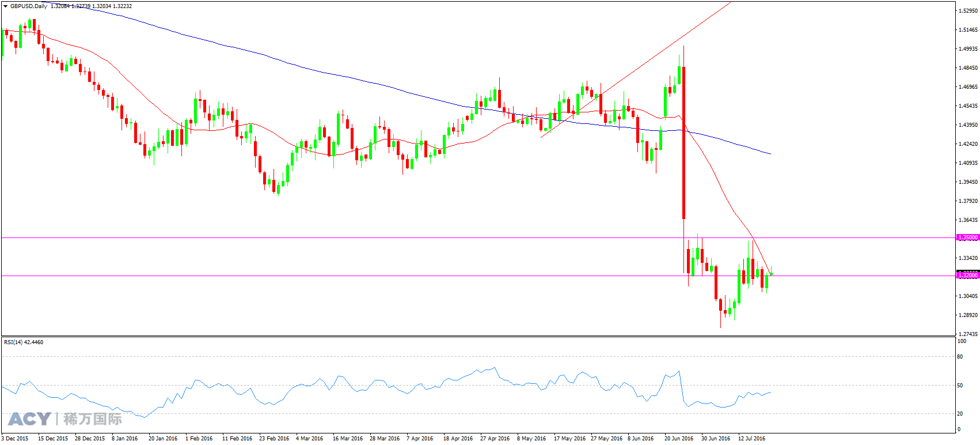Click the 11 Feb 2016 date label
The image size is (980, 445).
click(237, 439)
